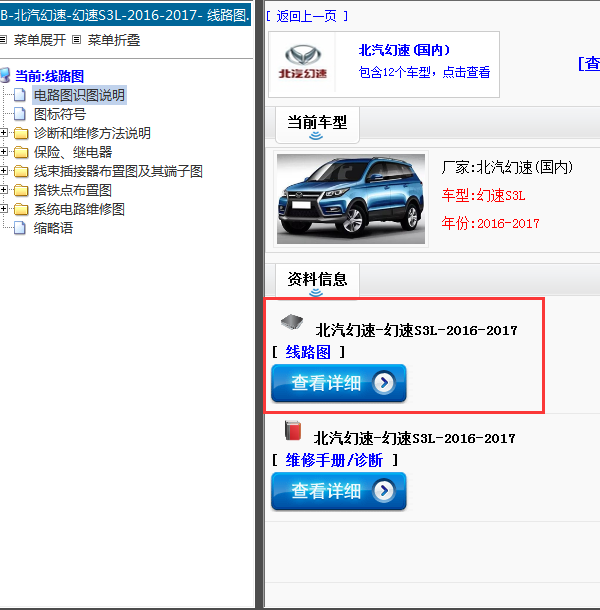Open the 维修手册/诊断 link
Screen dimensions: 600x610
(334, 460)
